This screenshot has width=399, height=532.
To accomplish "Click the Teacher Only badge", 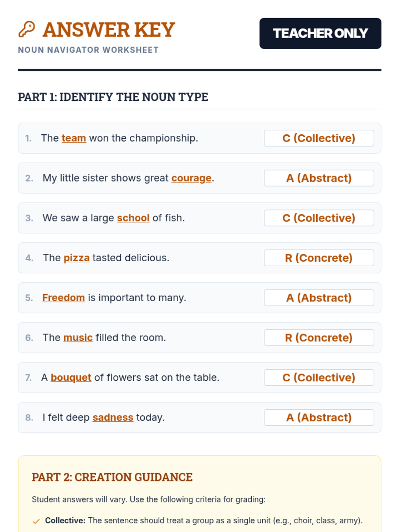I will [320, 33].
